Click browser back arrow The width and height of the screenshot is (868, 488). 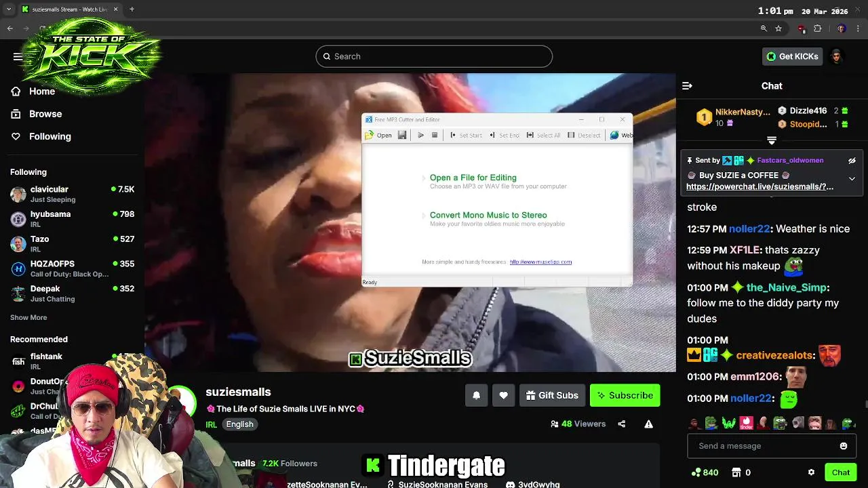coord(9,28)
